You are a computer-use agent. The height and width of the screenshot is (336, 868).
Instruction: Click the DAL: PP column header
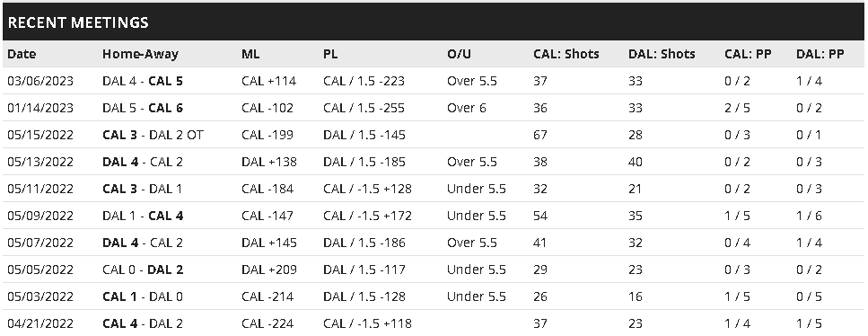tap(820, 54)
